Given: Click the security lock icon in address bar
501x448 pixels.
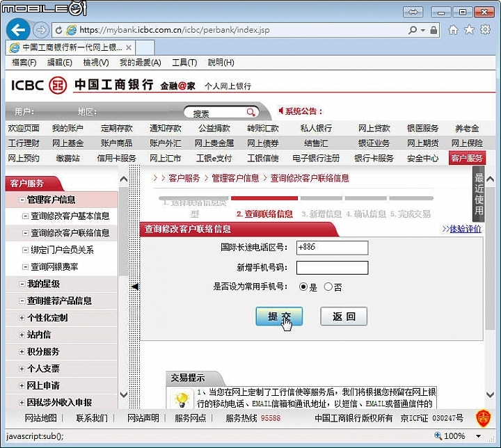Looking at the screenshot, I should (434, 30).
